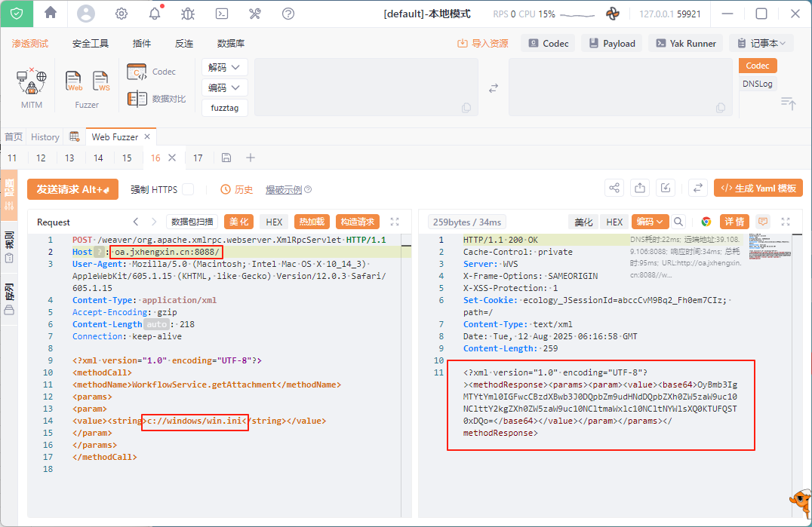Toggle the 强制 HTTPS checkbox
Image resolution: width=812 pixels, height=527 pixels.
(x=188, y=189)
